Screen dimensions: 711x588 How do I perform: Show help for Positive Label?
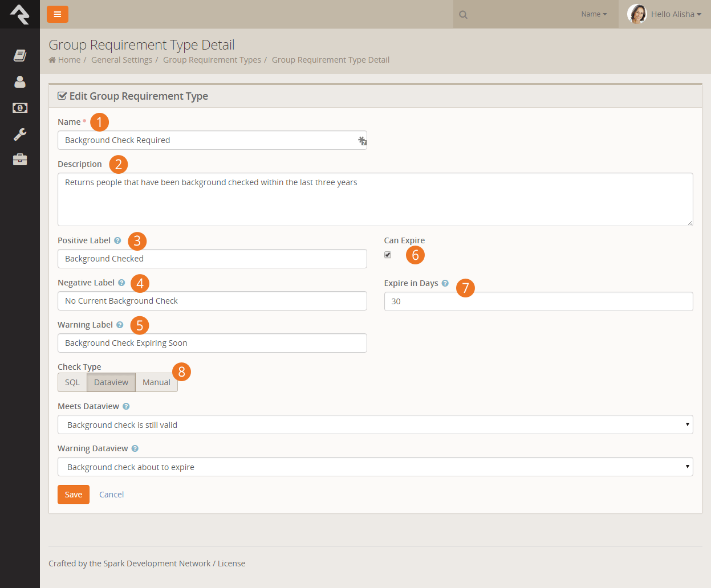(117, 240)
